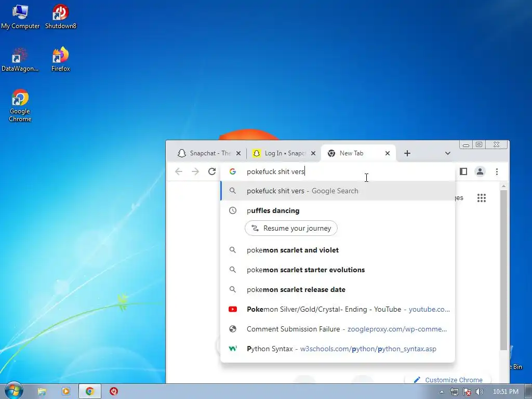Open the Google apps grid
The image size is (532, 399).
coord(482,198)
